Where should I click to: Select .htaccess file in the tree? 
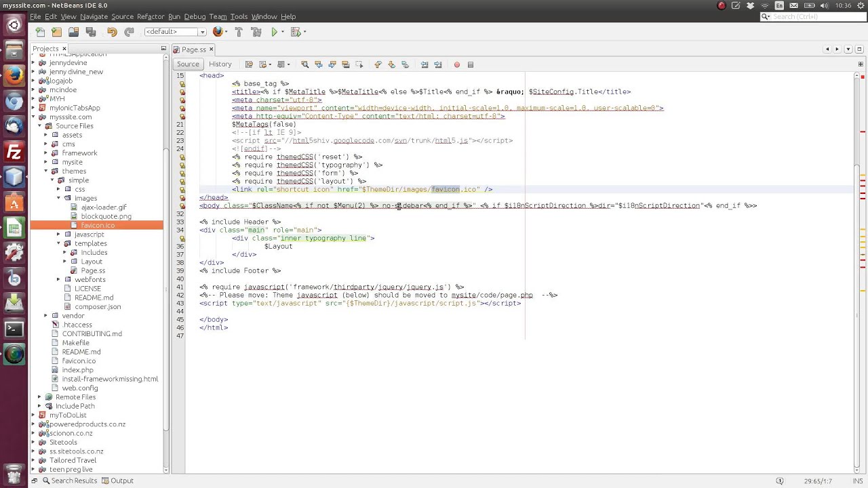click(x=77, y=325)
